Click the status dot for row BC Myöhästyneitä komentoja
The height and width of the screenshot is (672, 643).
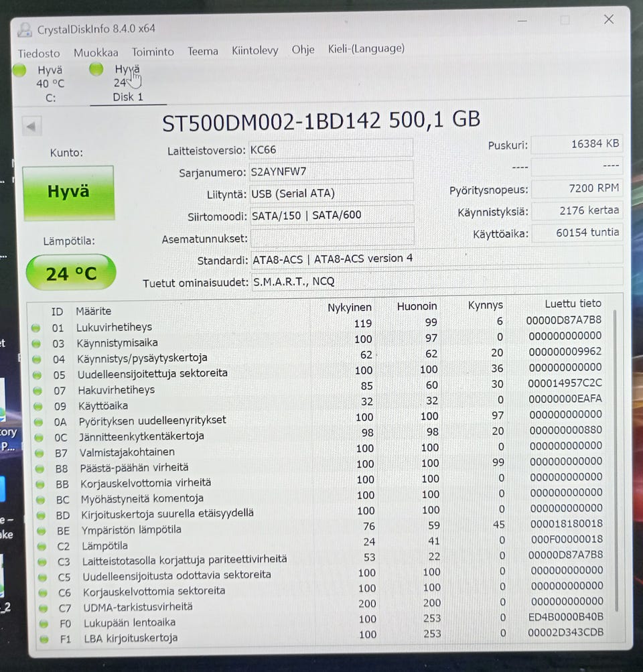coord(41,500)
